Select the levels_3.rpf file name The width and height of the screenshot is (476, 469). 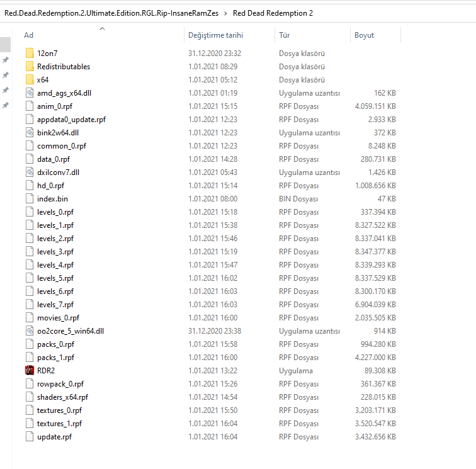55,252
